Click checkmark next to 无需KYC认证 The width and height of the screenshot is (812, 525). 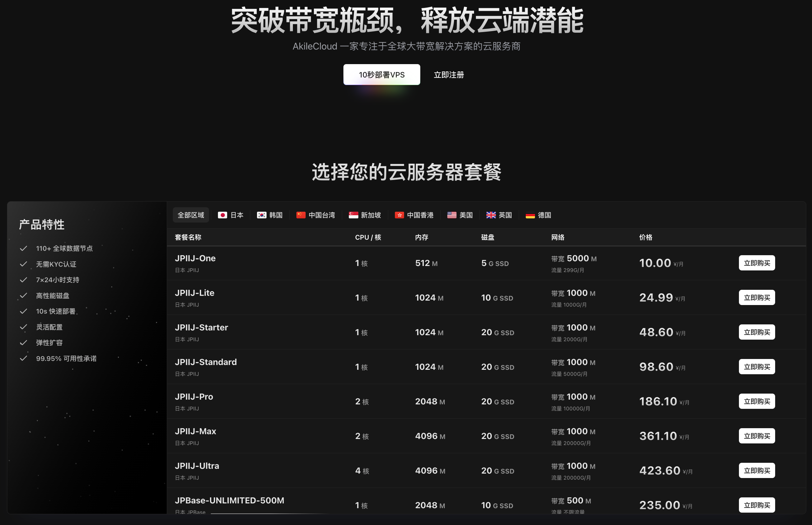tap(23, 264)
